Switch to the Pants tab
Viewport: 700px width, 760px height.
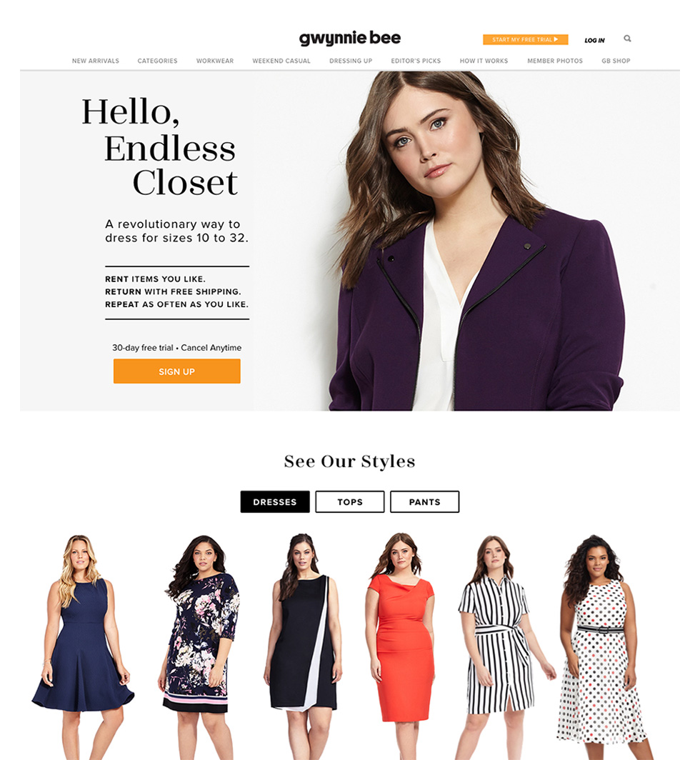click(x=425, y=501)
